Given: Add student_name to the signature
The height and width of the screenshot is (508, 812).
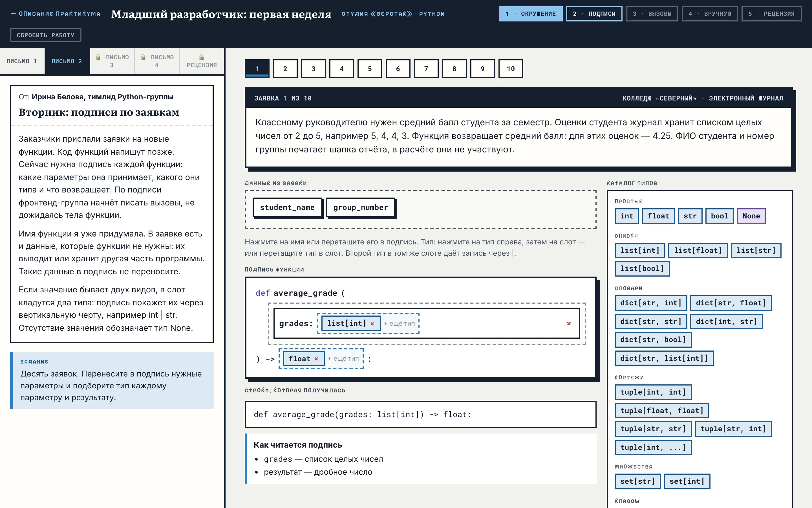Looking at the screenshot, I should point(287,208).
